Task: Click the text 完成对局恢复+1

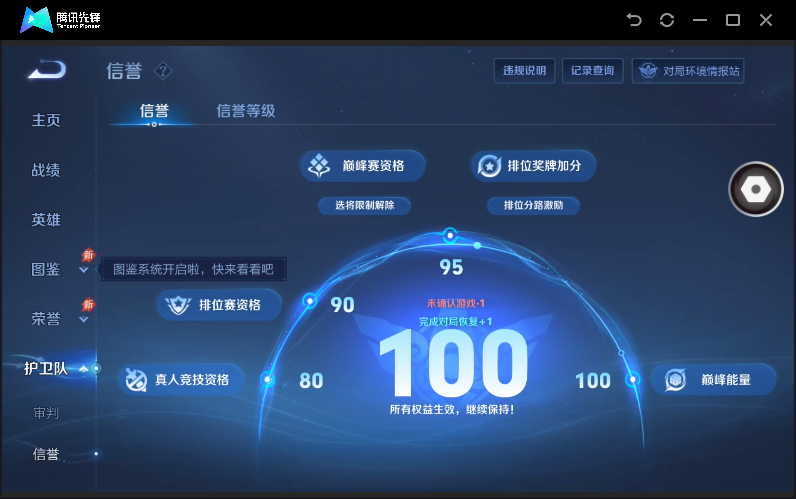Action: pos(455,321)
